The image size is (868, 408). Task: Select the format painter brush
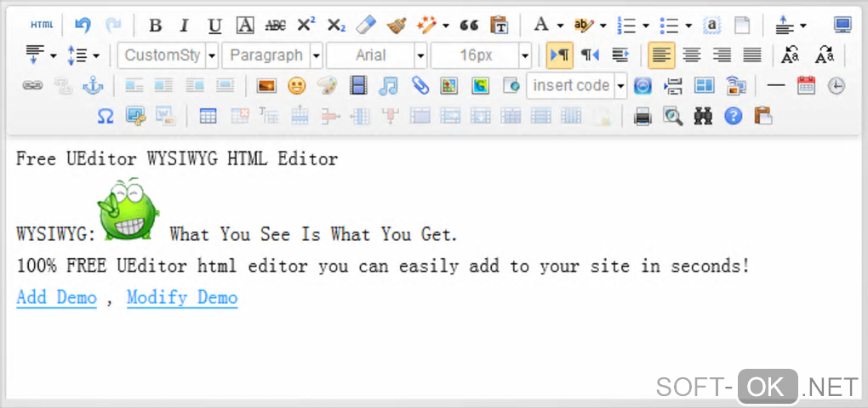pyautogui.click(x=396, y=25)
